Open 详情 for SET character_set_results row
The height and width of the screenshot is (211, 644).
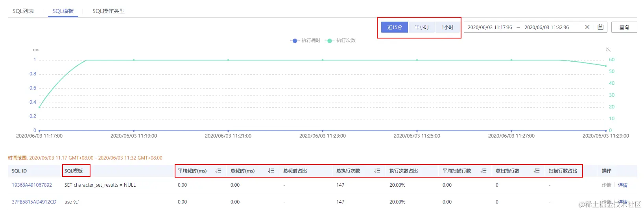pos(622,185)
